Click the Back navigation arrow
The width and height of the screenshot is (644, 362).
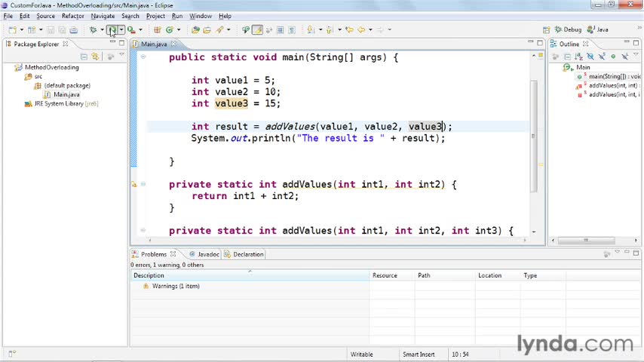361,29
